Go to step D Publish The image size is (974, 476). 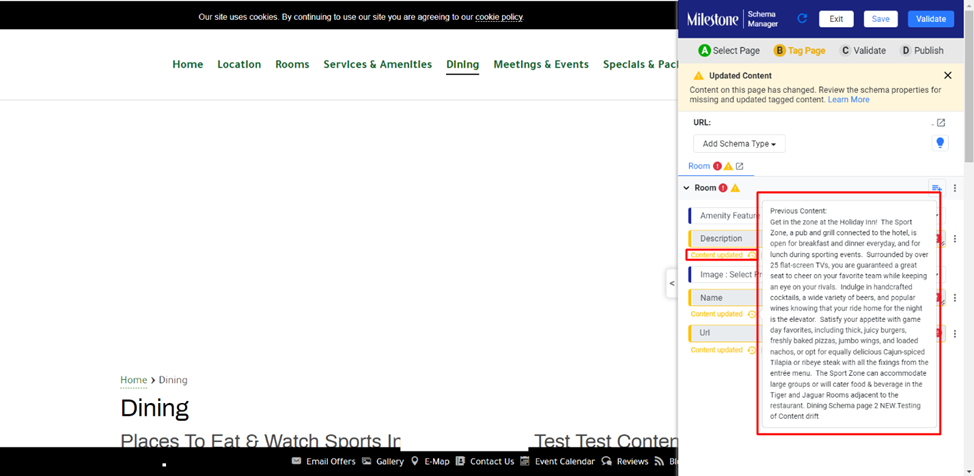click(922, 50)
